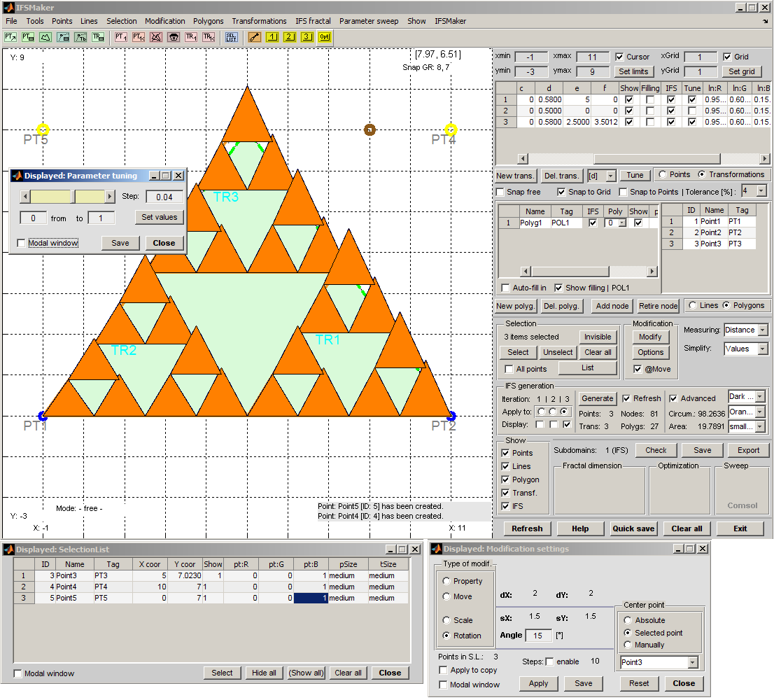Screen dimensions: 774x700
Task: Open the IFS fractal menu
Action: (x=313, y=21)
